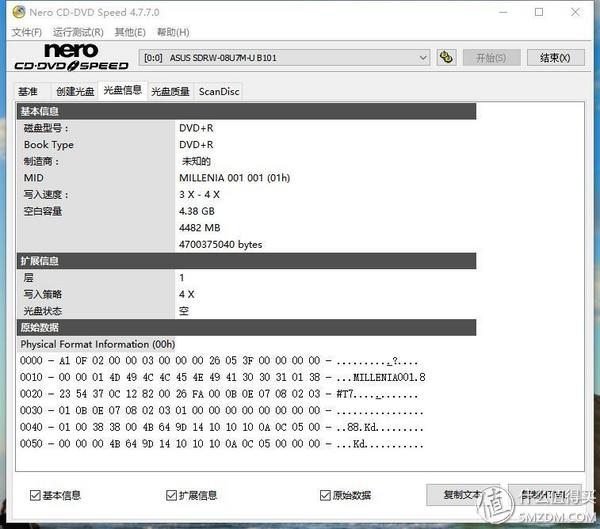The image size is (600, 529).
Task: Click the hex row starting with 0050
Action: [x=222, y=444]
